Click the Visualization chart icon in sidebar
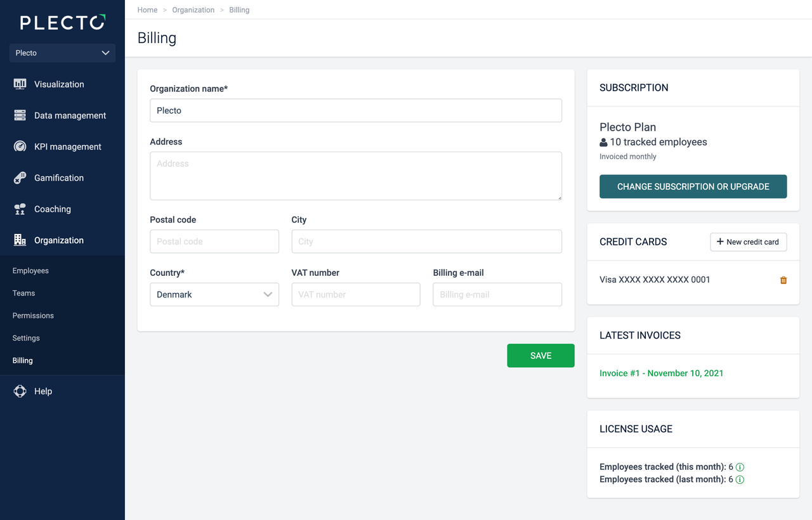Viewport: 812px width, 520px height. point(20,84)
